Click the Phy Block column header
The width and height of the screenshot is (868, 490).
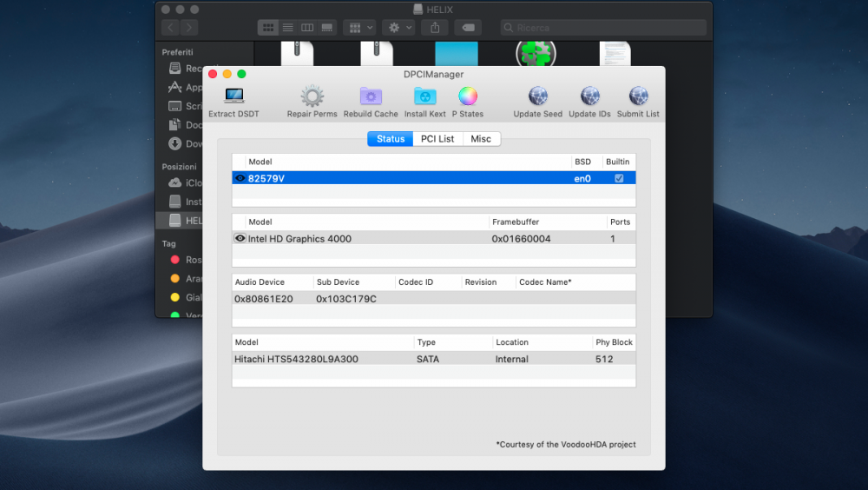click(x=614, y=342)
